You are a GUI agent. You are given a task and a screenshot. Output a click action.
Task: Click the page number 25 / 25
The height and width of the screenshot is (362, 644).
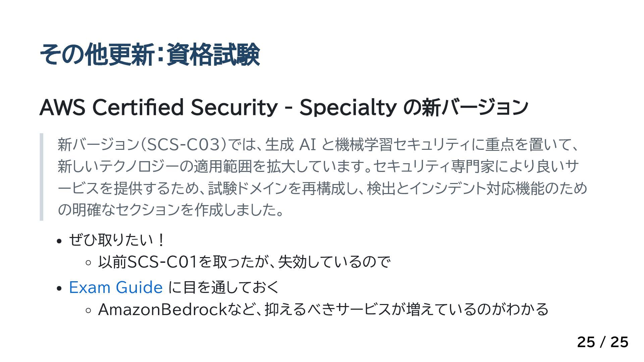click(602, 342)
